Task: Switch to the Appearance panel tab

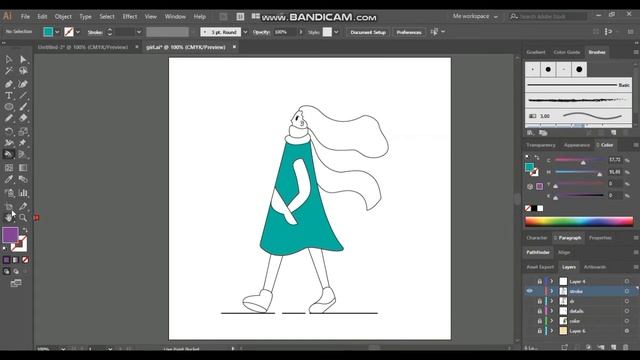Action: [x=576, y=145]
